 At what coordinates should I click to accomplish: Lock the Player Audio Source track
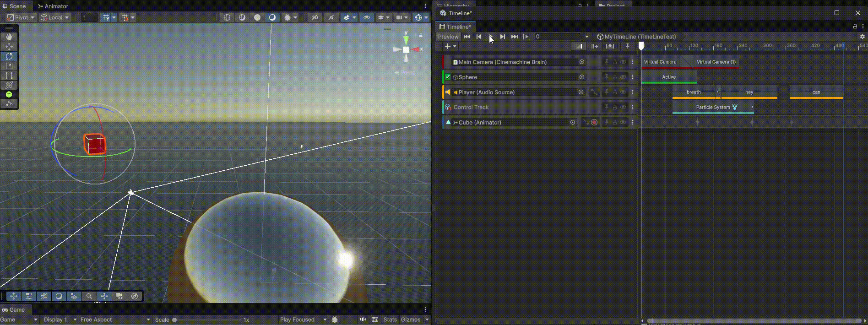tap(615, 92)
